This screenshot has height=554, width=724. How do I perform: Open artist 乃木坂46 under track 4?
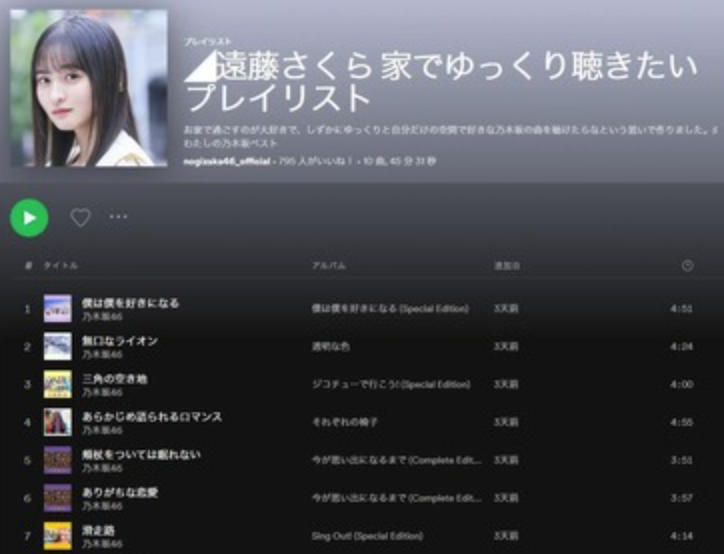102,430
